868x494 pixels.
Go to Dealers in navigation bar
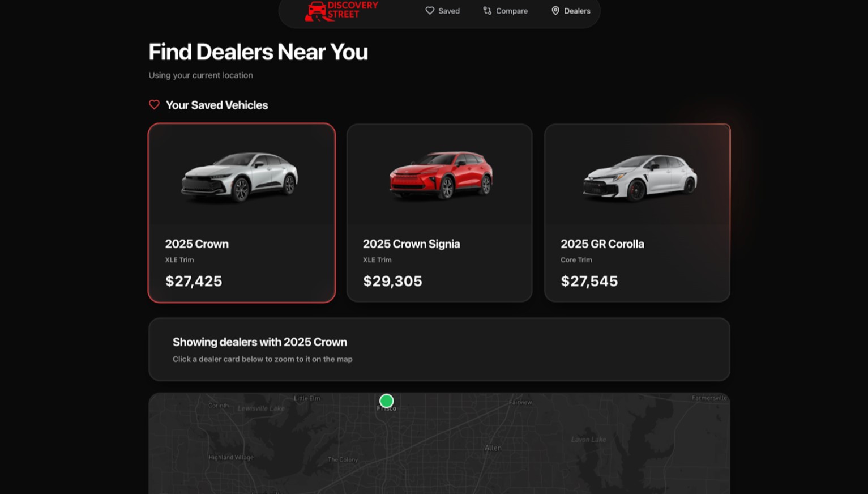(571, 11)
